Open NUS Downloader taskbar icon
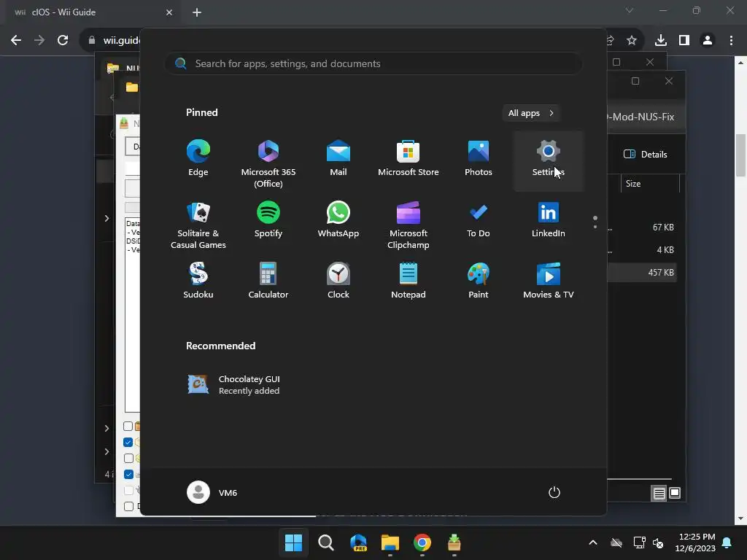 (454, 542)
